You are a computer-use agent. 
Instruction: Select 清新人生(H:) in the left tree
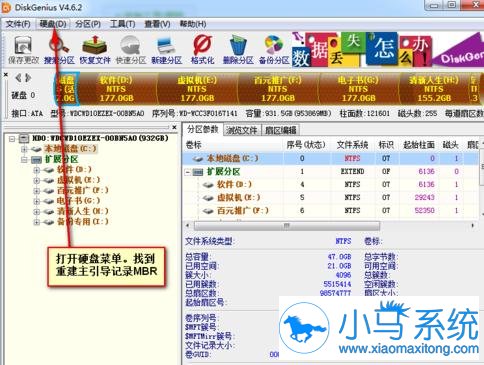point(82,211)
